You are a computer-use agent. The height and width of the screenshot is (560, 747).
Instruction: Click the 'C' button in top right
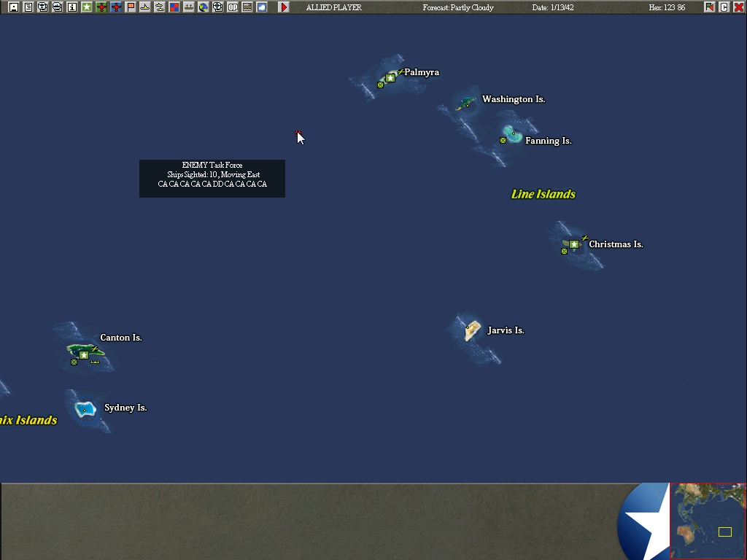(724, 7)
